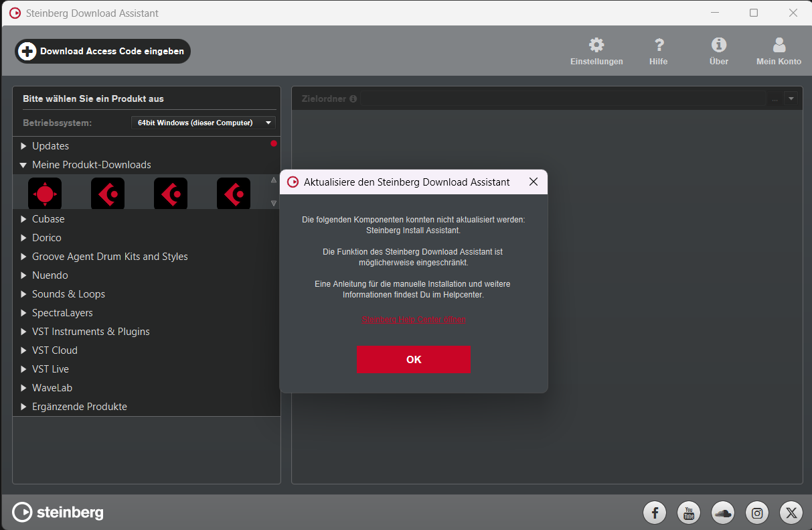812x530 pixels.
Task: Collapse Meine Produkt-Downloads section
Action: tap(24, 165)
